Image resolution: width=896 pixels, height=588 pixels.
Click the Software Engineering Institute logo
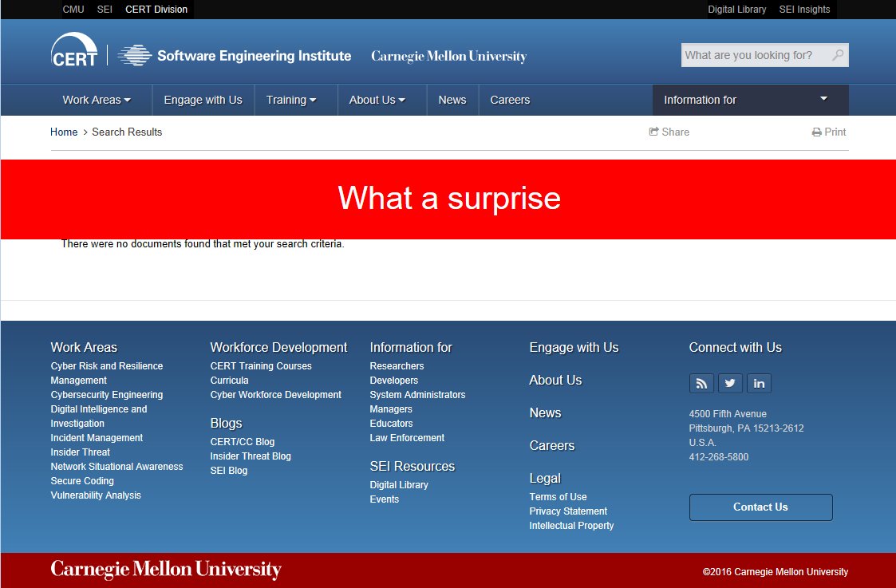coord(235,55)
